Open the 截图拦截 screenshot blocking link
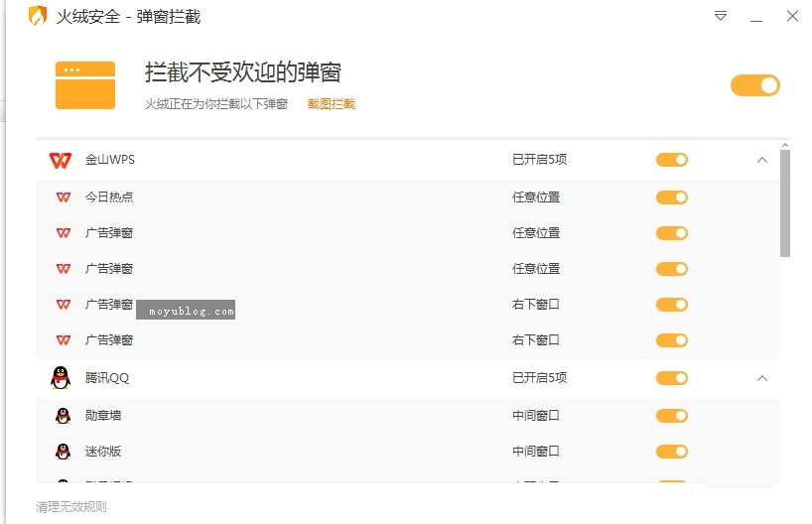 (331, 104)
